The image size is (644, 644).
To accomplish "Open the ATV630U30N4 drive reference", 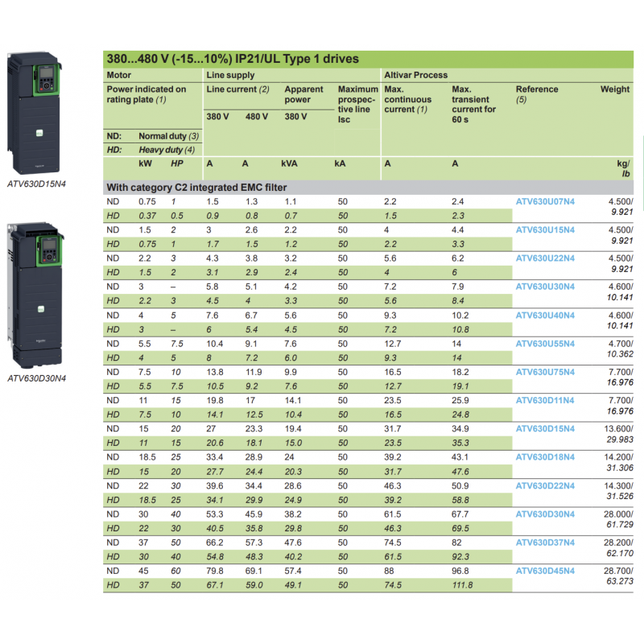I will point(545,287).
